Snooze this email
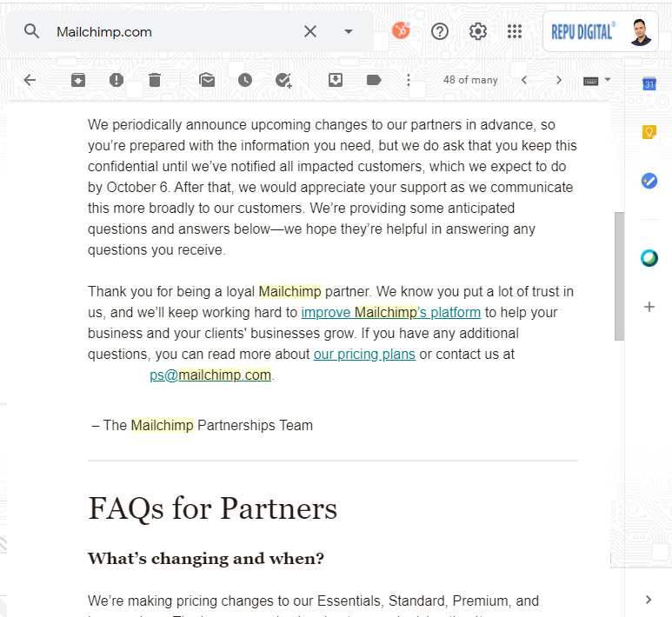The image size is (672, 617). (245, 80)
